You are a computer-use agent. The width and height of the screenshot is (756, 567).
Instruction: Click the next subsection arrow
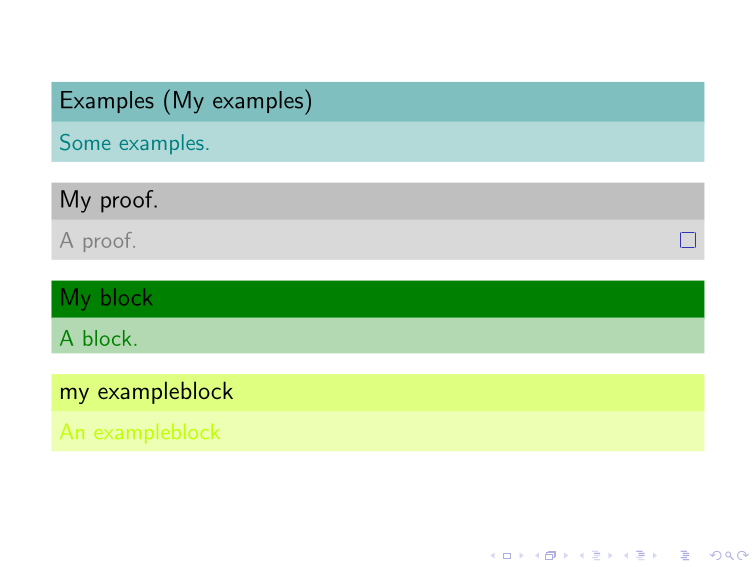(x=610, y=555)
